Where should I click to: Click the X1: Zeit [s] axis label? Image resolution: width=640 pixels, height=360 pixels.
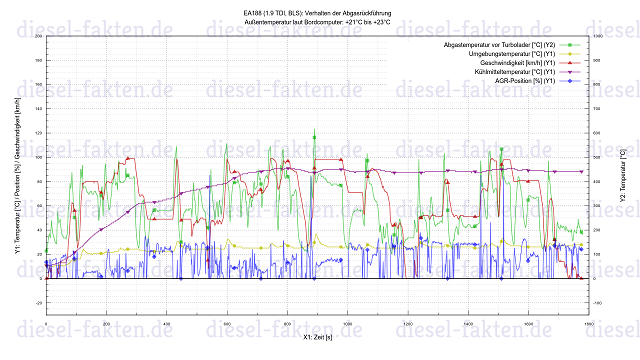click(x=318, y=338)
